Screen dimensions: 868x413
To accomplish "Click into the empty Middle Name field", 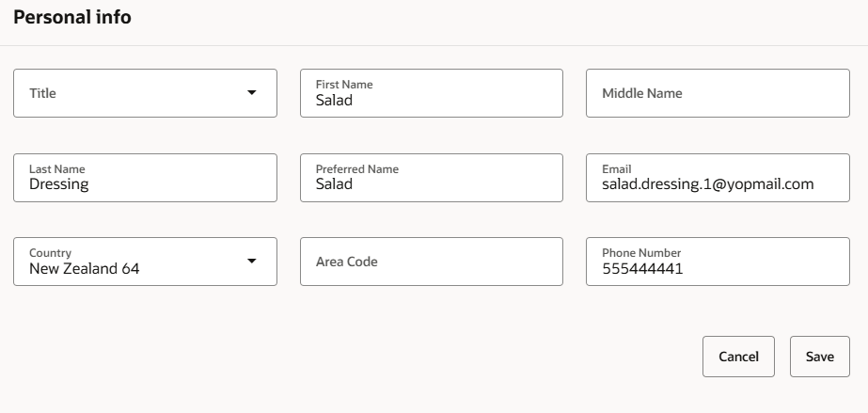I will pyautogui.click(x=717, y=93).
